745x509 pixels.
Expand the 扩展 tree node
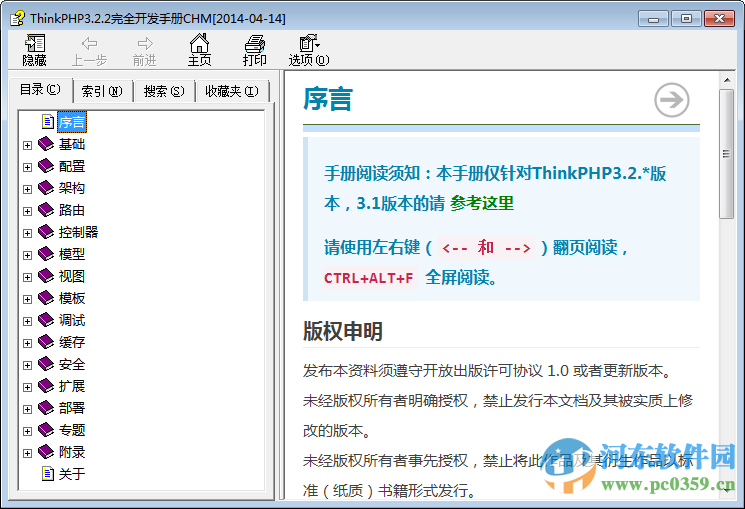coord(28,387)
